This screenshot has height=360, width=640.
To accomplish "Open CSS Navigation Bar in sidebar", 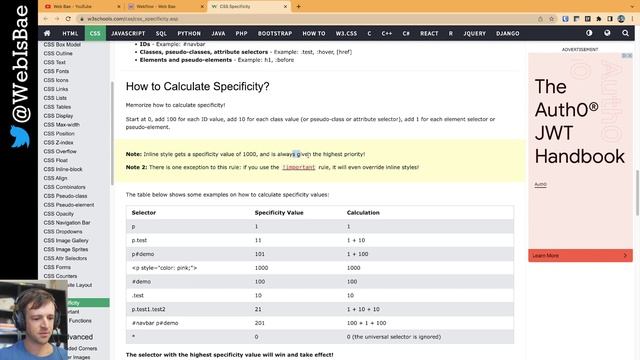I will coord(67,223).
